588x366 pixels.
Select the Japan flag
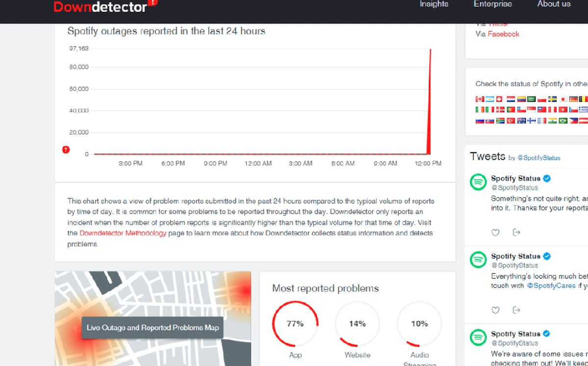point(563,99)
